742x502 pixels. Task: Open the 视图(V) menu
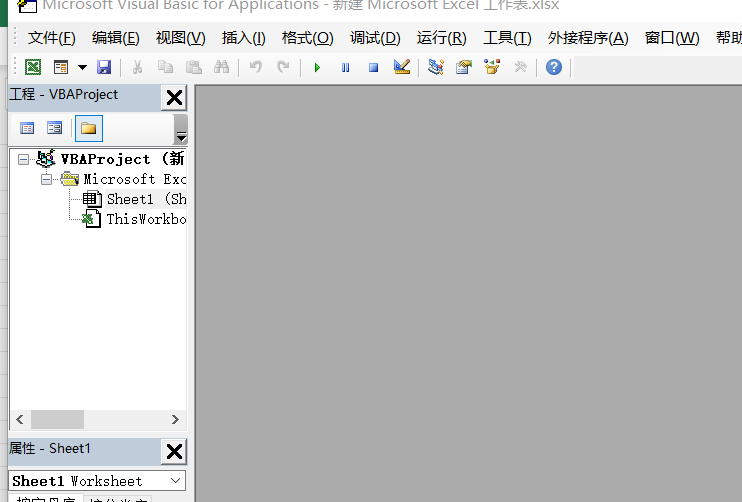tap(181, 37)
